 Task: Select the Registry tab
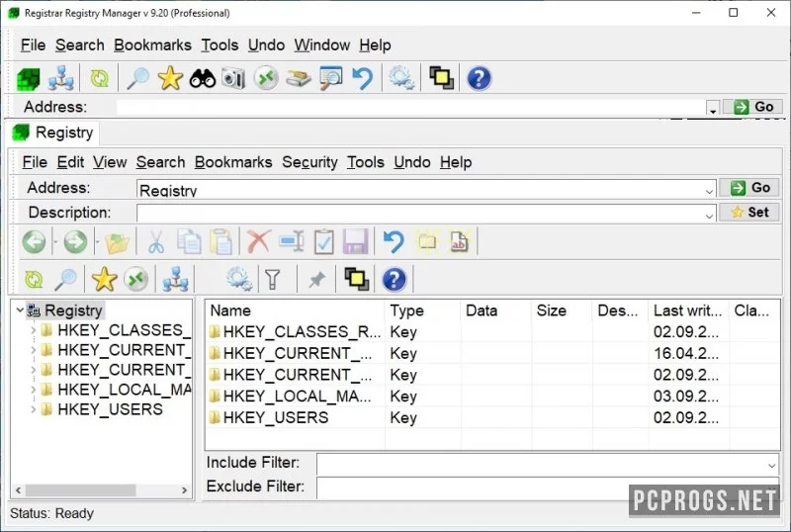53,133
